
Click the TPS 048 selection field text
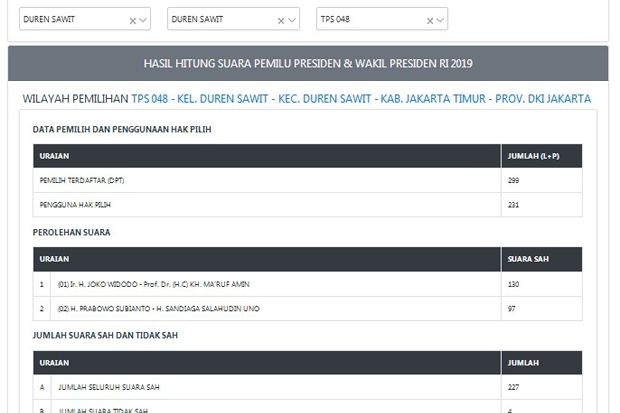[335, 19]
